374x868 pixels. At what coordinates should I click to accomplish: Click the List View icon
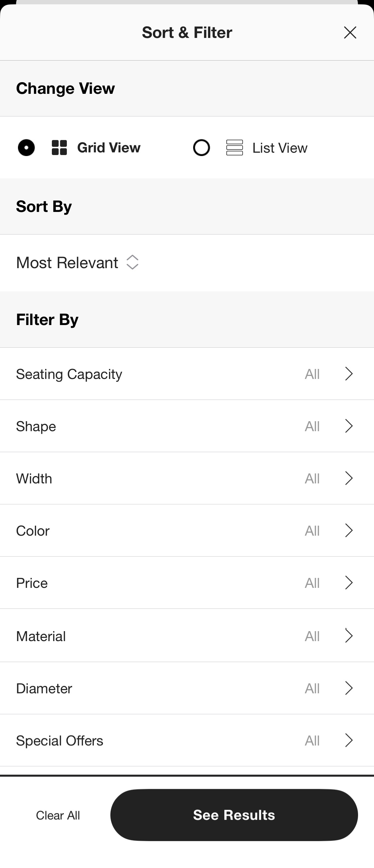tap(234, 148)
